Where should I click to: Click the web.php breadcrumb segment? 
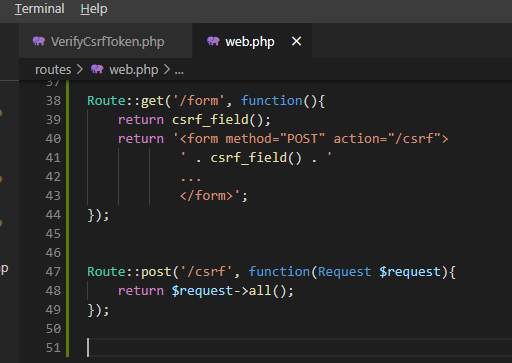click(x=134, y=70)
